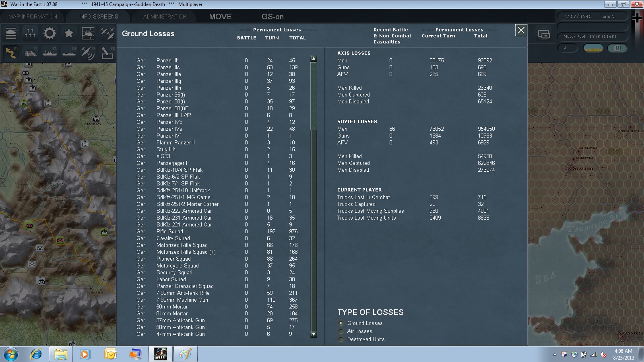Open the losses screen crosses icon
Screen dimensions: 644x362
(30, 33)
